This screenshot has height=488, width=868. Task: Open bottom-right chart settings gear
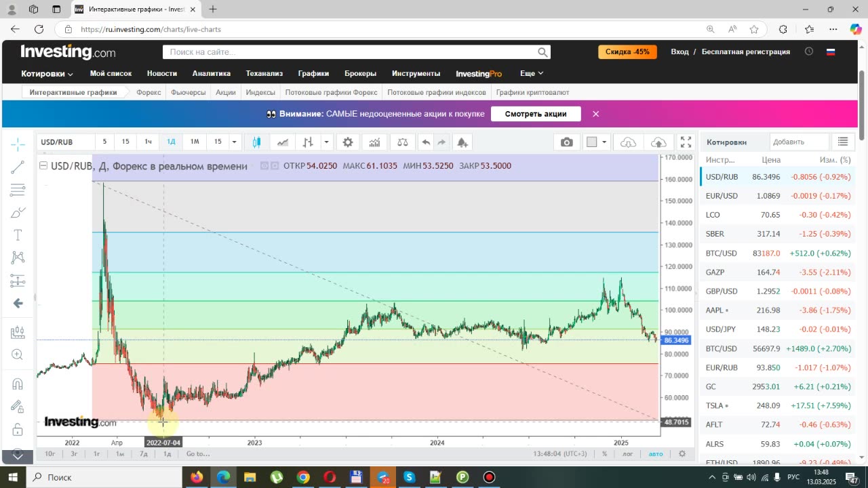click(682, 454)
